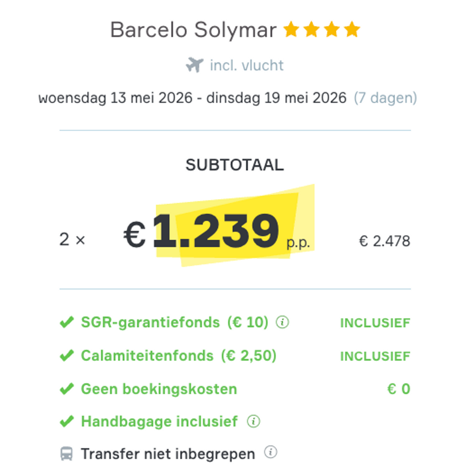Click the Barcelo Solymar hotel title
Image resolution: width=465 pixels, height=476 pixels.
pyautogui.click(x=193, y=30)
